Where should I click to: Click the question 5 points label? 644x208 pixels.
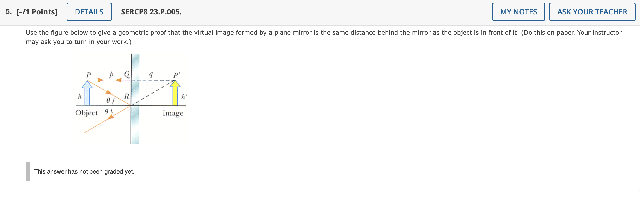[32, 12]
